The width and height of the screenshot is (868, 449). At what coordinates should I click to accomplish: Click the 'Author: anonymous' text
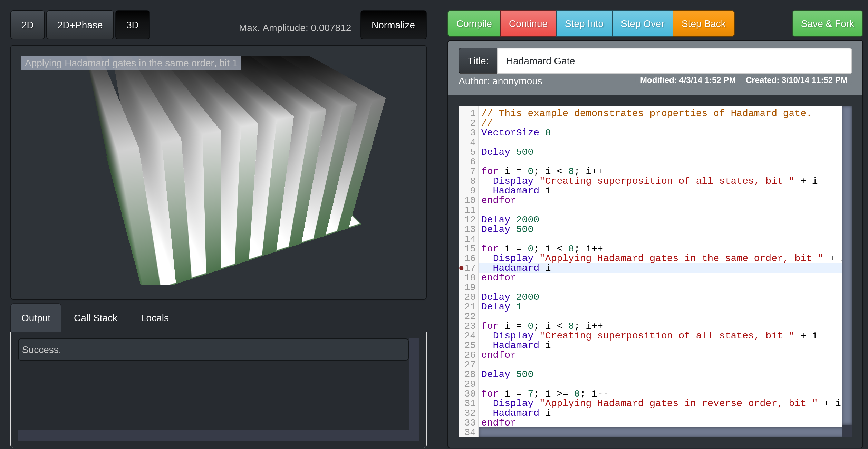[x=500, y=81]
